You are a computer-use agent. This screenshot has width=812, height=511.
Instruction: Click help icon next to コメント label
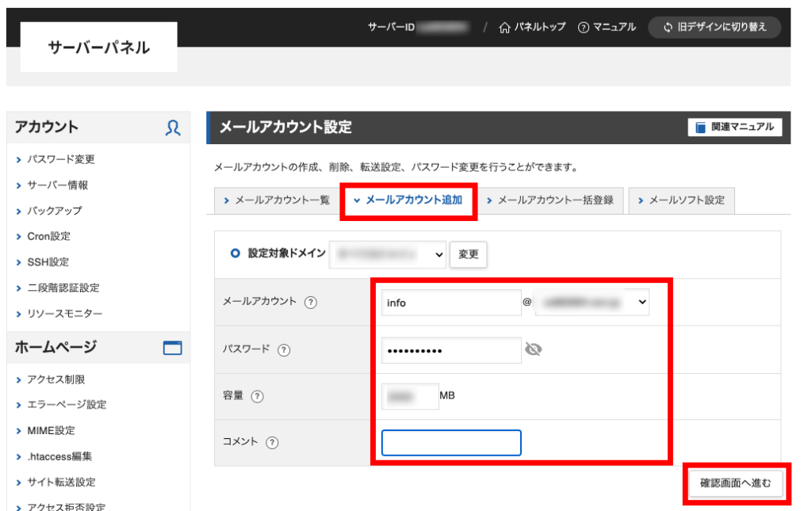pyautogui.click(x=272, y=443)
